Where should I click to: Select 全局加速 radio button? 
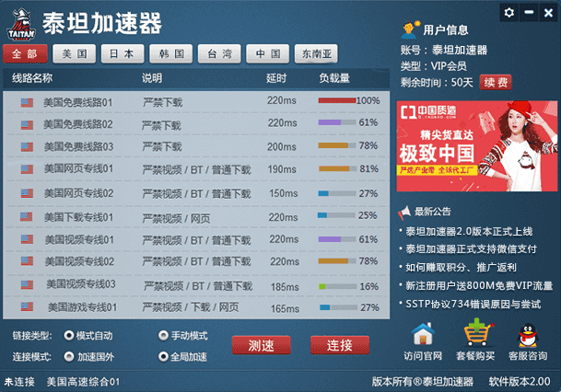tap(163, 356)
